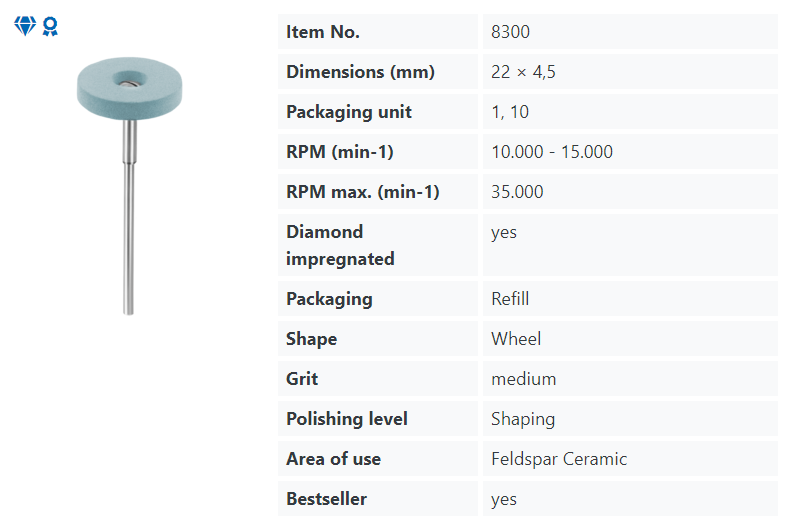Click the 10.000 - 15.000 RPM value
Screen dimensions: 790x529
coord(552,152)
